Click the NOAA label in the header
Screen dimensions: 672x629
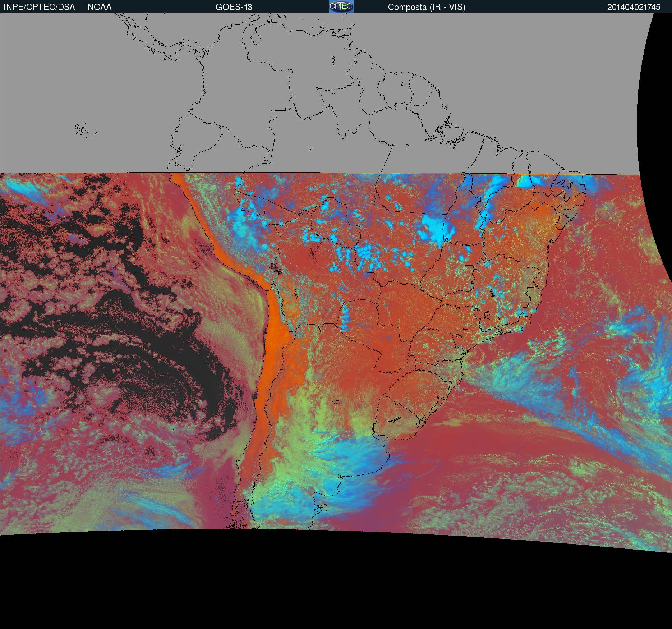coord(100,7)
